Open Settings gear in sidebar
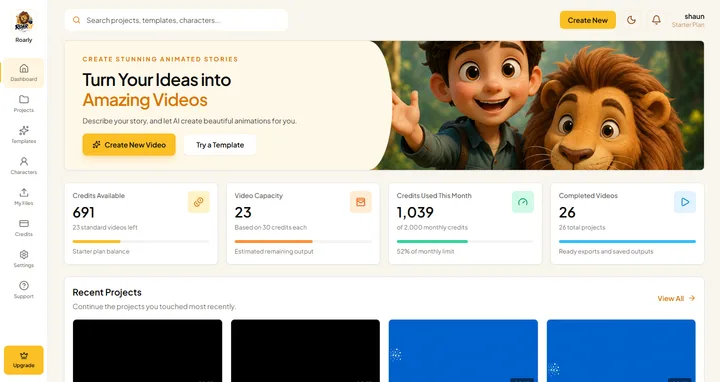The width and height of the screenshot is (720, 382). pyautogui.click(x=24, y=254)
